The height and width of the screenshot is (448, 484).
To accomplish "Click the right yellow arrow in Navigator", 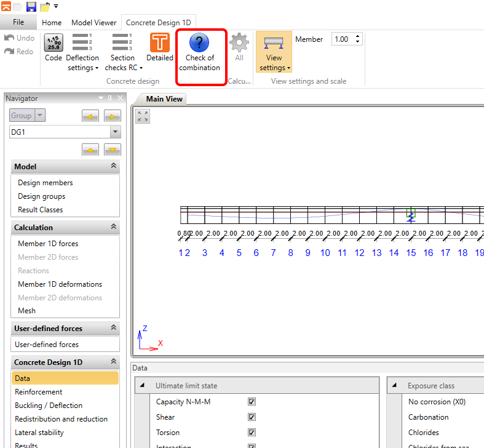I will click(x=113, y=116).
